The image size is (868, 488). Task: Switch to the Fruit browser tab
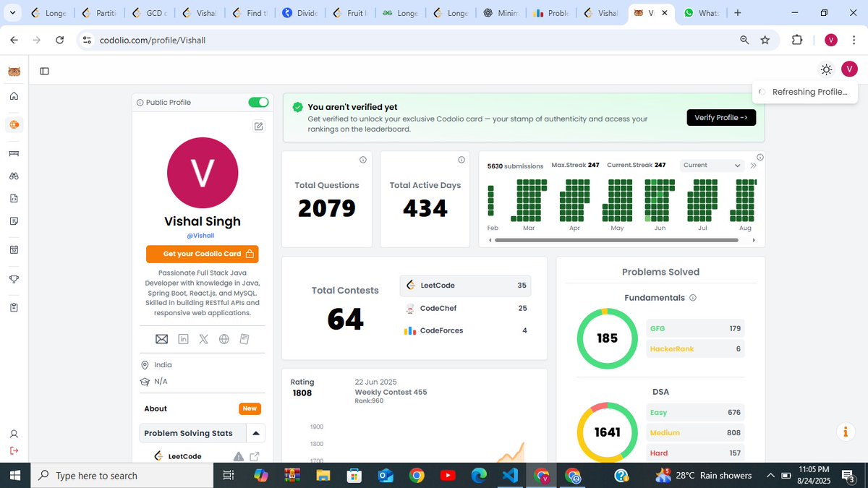[x=352, y=13]
